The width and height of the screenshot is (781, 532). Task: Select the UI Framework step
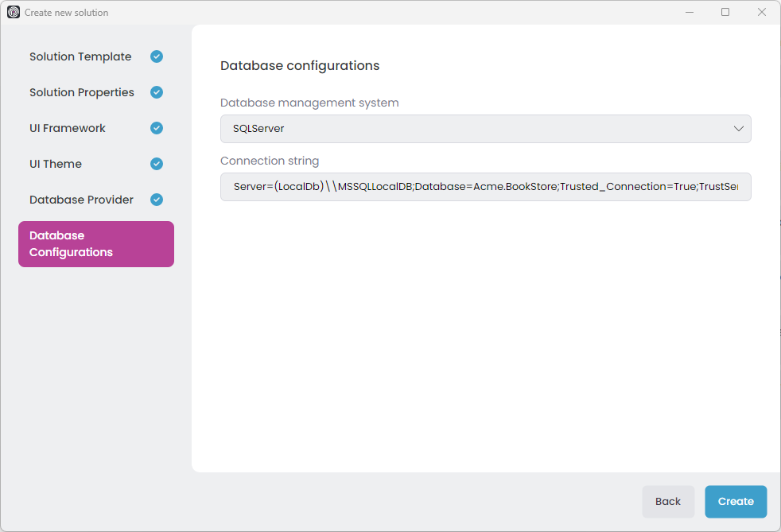(68, 128)
